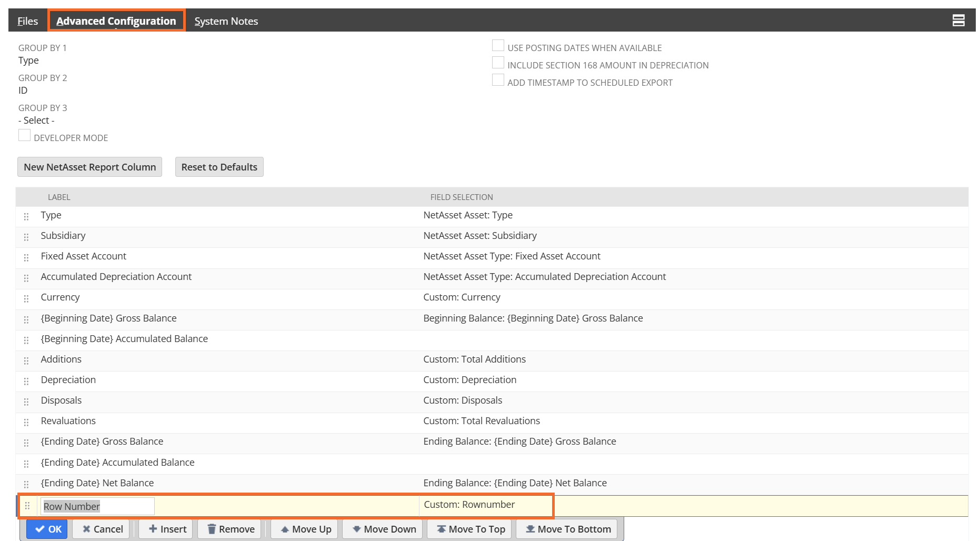Grab the drag handle for the Type row
Image resolution: width=980 pixels, height=541 pixels.
pyautogui.click(x=26, y=216)
